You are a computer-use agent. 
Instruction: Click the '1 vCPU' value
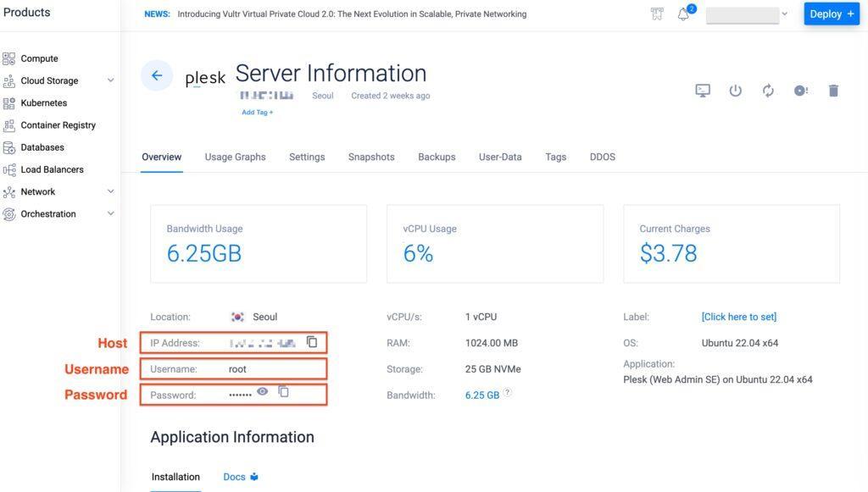coord(481,317)
